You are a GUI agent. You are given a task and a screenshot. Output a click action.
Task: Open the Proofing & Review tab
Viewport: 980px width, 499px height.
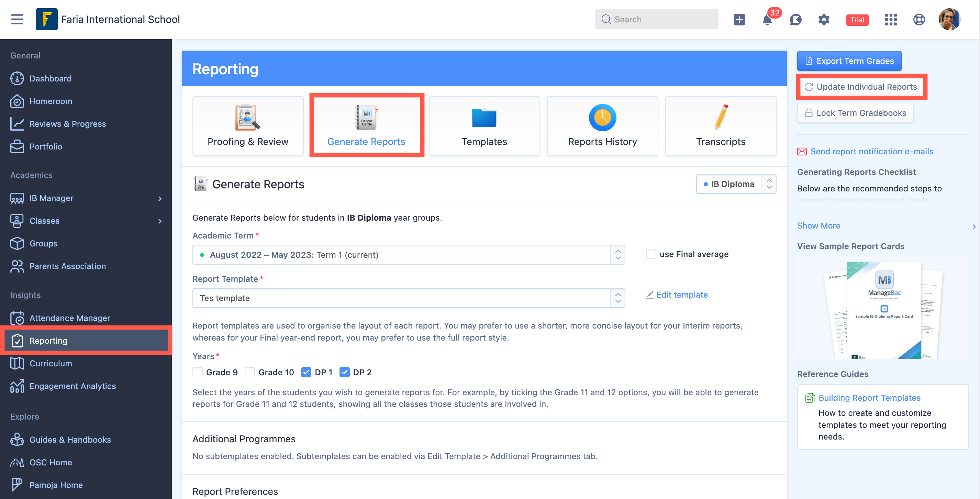[248, 126]
